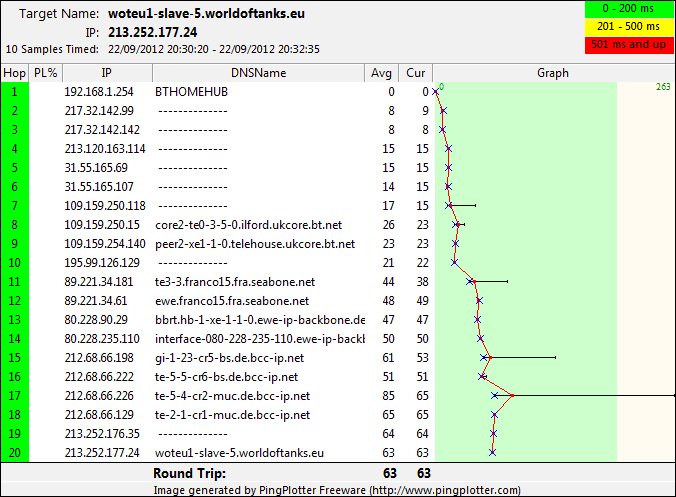
Task: Select the IP column header
Action: [x=107, y=73]
